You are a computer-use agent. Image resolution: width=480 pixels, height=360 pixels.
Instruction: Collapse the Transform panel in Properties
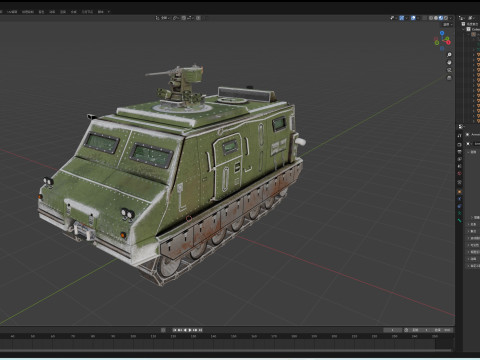click(x=468, y=152)
